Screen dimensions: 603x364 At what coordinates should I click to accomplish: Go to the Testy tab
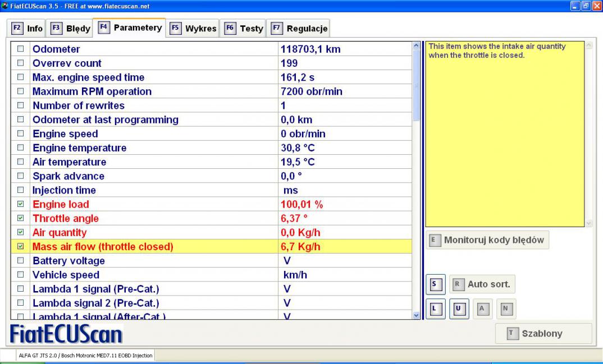tap(244, 28)
